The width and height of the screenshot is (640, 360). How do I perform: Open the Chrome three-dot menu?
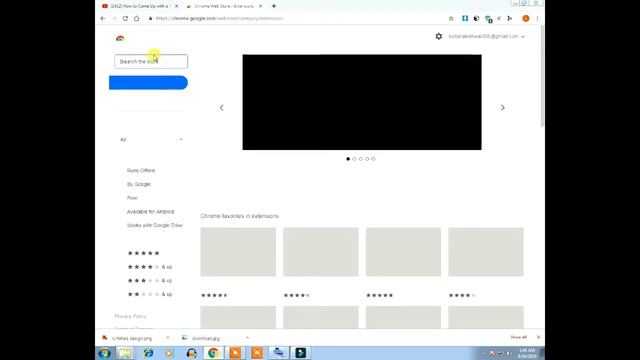tap(537, 18)
